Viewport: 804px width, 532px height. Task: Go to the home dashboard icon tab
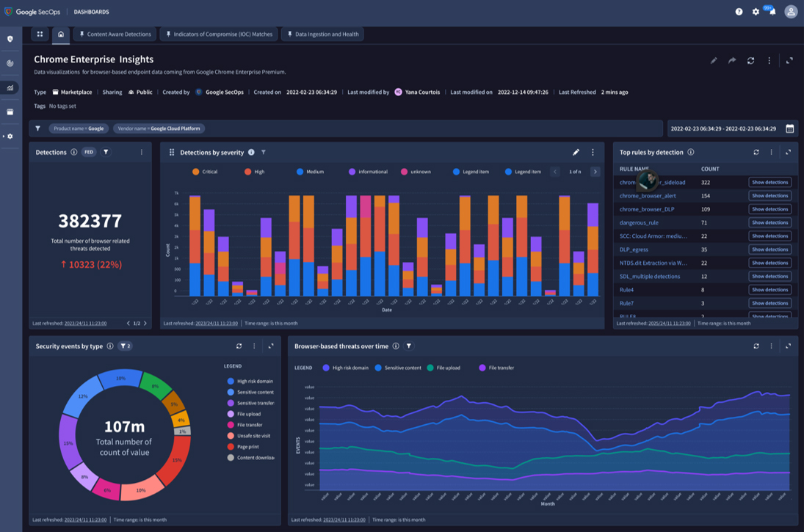pos(61,34)
